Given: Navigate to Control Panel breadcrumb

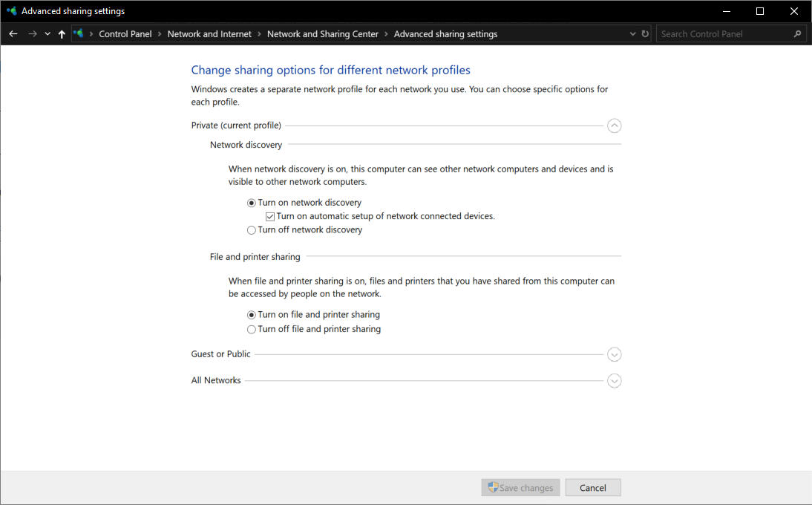Looking at the screenshot, I should tap(125, 34).
